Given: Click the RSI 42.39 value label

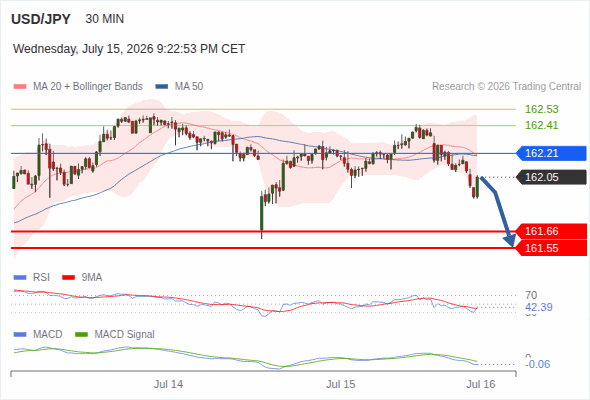Looking at the screenshot, I should click(x=539, y=307).
